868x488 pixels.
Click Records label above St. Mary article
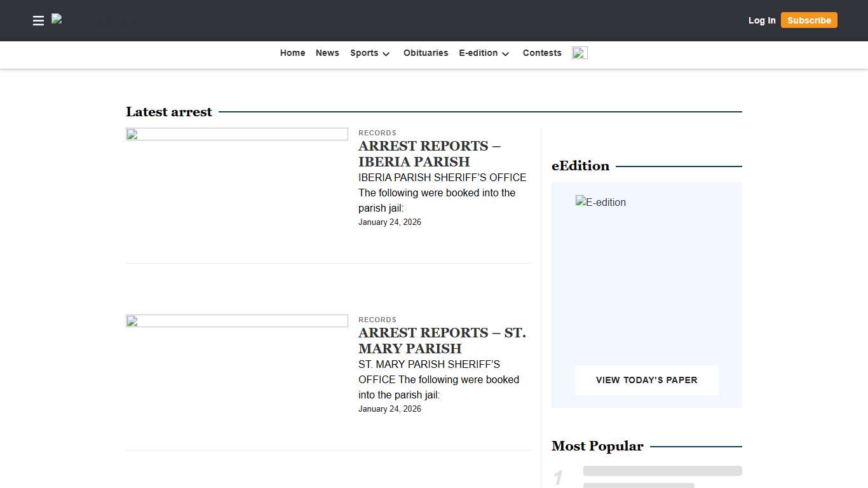[377, 320]
